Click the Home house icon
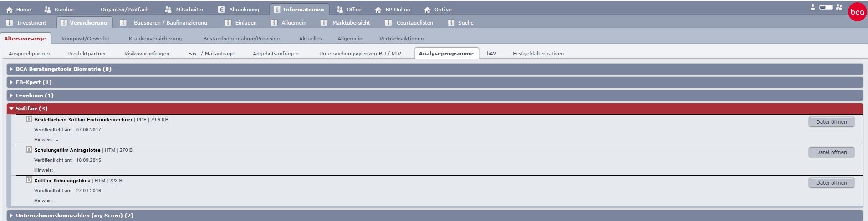868x221 pixels. tap(10, 10)
